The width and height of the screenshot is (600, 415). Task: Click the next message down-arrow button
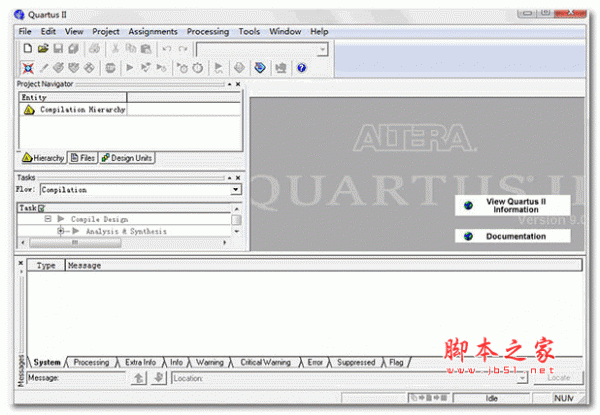pos(158,378)
